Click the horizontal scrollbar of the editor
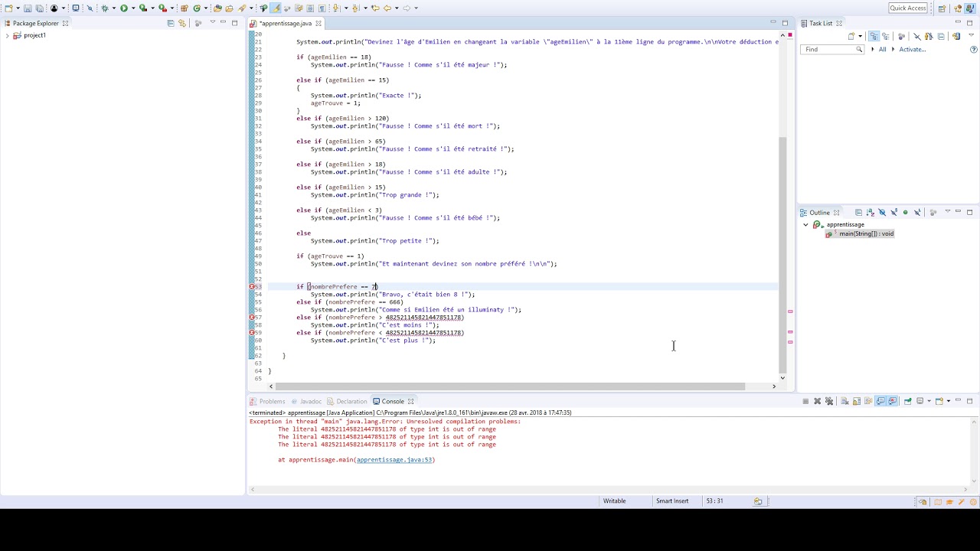980x551 pixels. [x=509, y=386]
